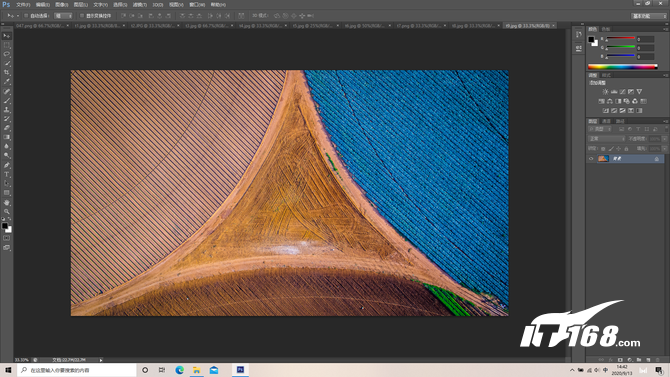
Task: Open the Image menu
Action: [x=62, y=5]
